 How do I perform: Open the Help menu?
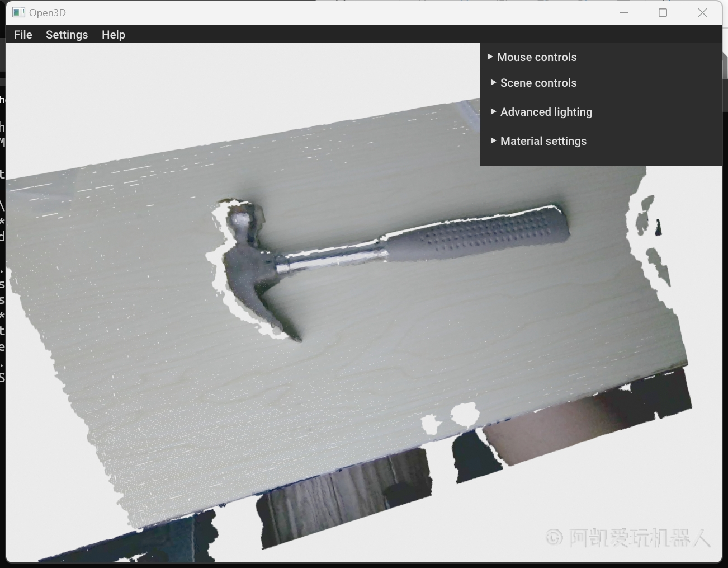[x=113, y=35]
